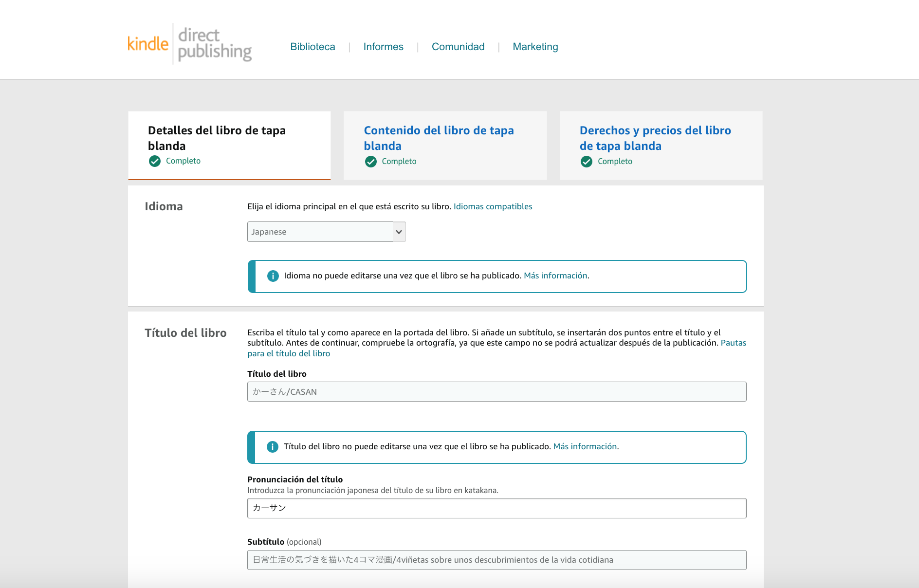Click info icon in Título del libro notice
919x588 pixels.
pyautogui.click(x=273, y=447)
